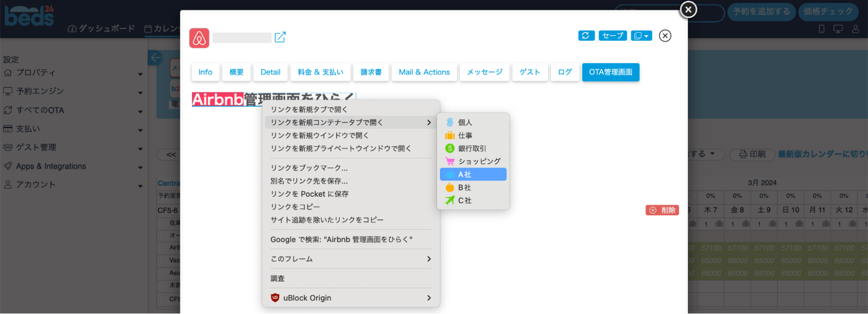This screenshot has height=314, width=868.
Task: Select リンクを新規タブで開く menu entry
Action: pos(309,109)
